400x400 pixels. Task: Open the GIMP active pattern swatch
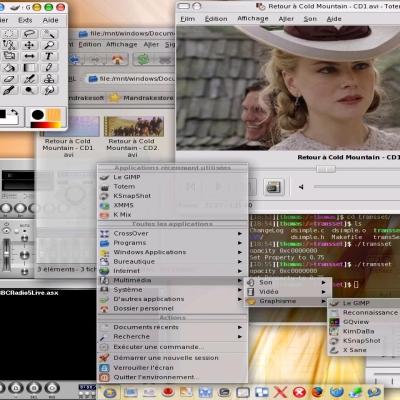pos(53,115)
